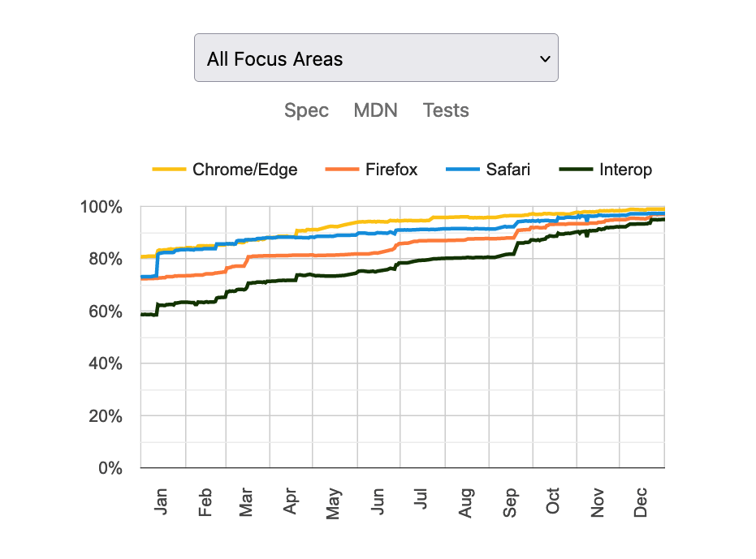The image size is (756, 559).
Task: Expand the focus area selection list
Action: [376, 58]
